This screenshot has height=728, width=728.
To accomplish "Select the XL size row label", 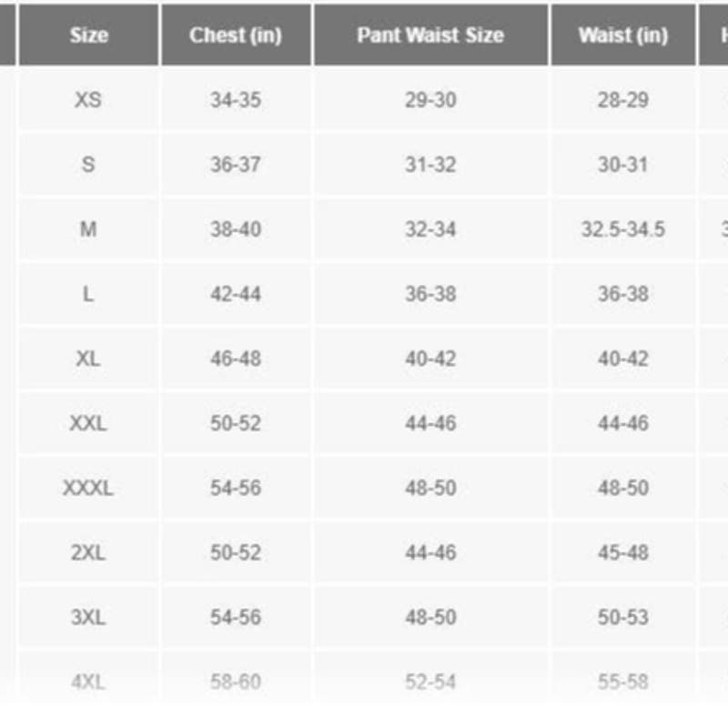I will [x=88, y=359].
